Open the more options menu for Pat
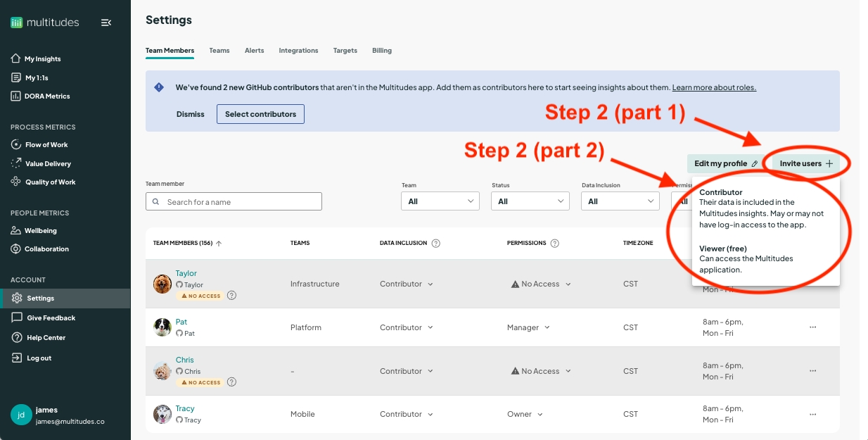Screen dimensions: 868x440 coord(812,327)
